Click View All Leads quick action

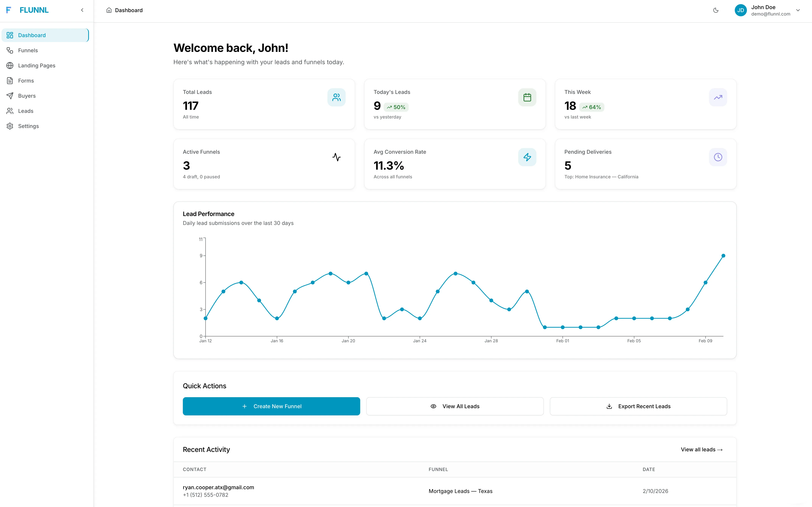(x=455, y=406)
